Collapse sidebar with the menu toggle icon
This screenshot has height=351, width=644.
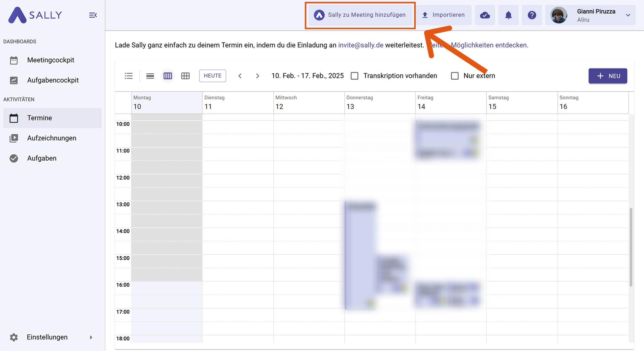click(93, 15)
